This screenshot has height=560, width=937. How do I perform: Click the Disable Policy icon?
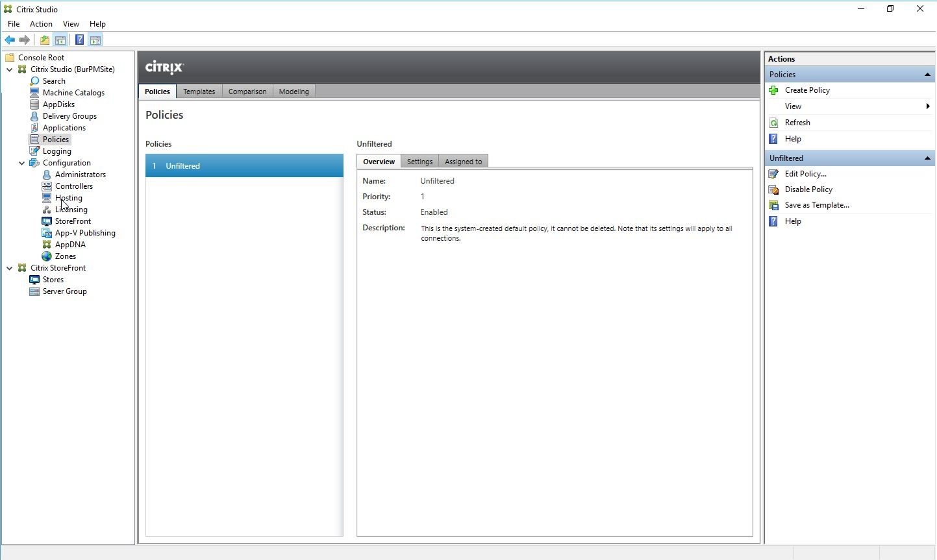coord(773,189)
